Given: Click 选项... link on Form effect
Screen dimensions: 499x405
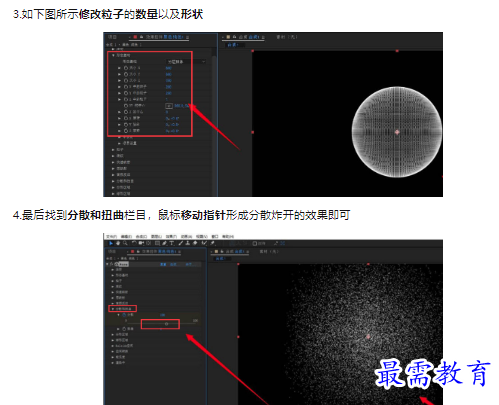Looking at the screenshot, I should click(173, 264).
